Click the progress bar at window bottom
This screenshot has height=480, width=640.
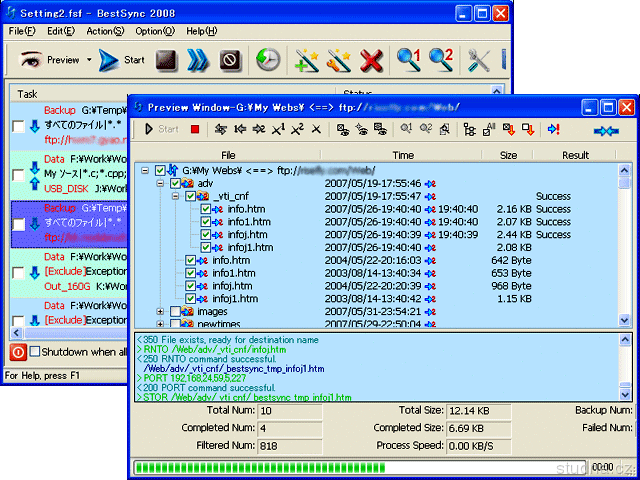pos(360,467)
